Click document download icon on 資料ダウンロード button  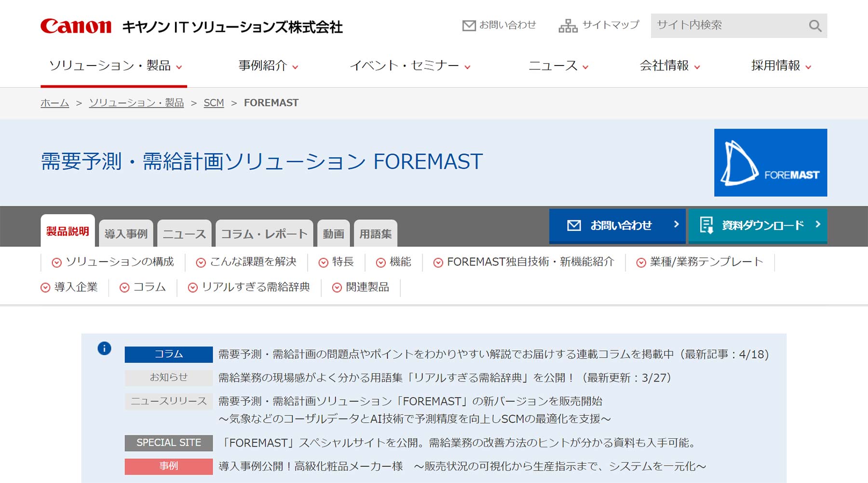tap(706, 225)
